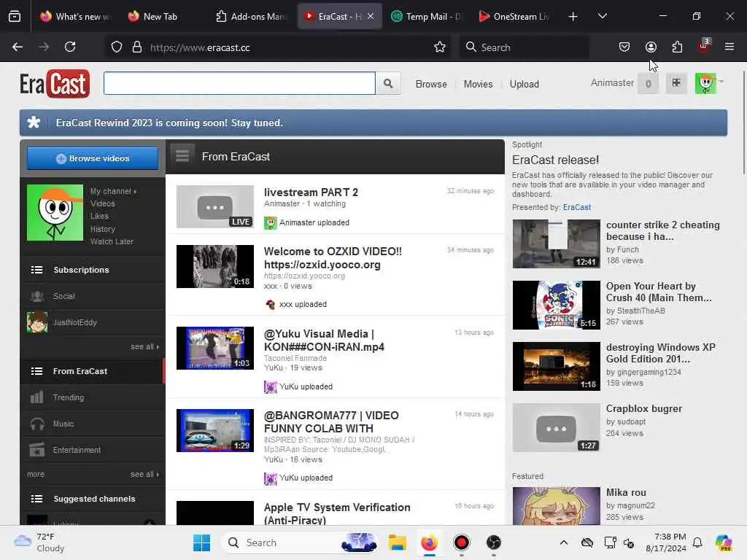Click the Trending bar chart icon
The width and height of the screenshot is (747, 560).
pos(36,397)
